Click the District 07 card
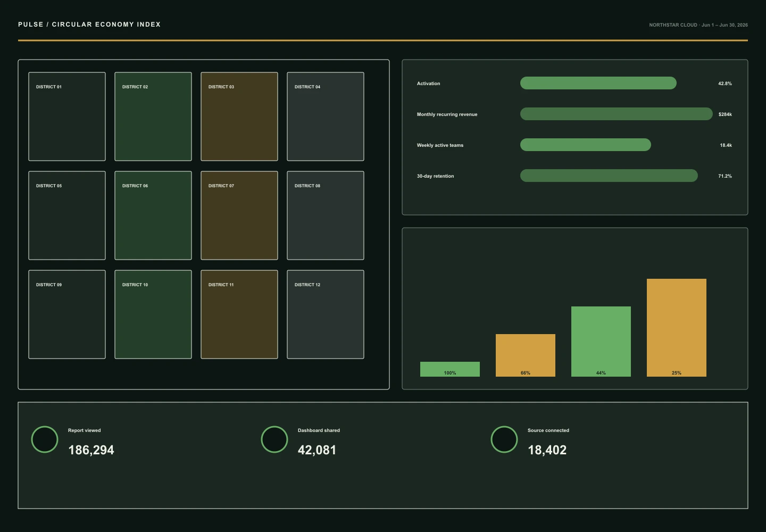 [x=239, y=215]
